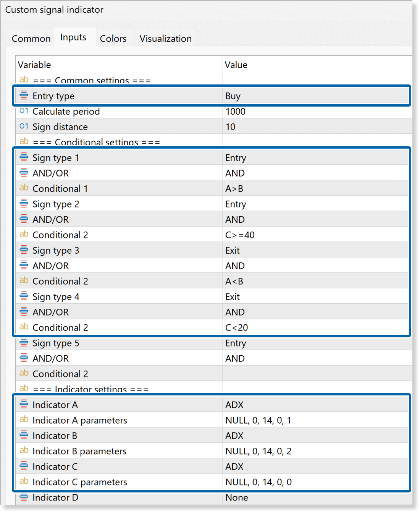Switch to the Common tab
This screenshot has height=515, width=420.
pyautogui.click(x=31, y=39)
